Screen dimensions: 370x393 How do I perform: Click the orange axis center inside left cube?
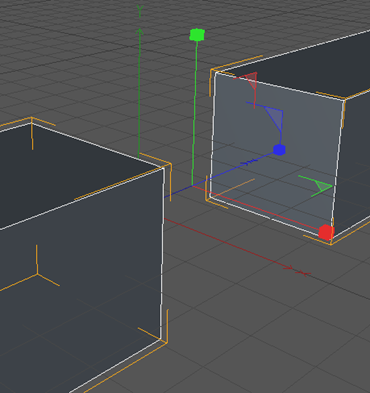(x=37, y=274)
